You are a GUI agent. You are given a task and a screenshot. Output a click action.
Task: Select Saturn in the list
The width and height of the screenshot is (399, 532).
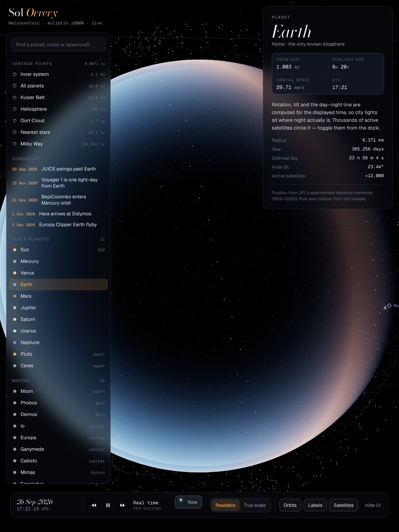pos(58,319)
